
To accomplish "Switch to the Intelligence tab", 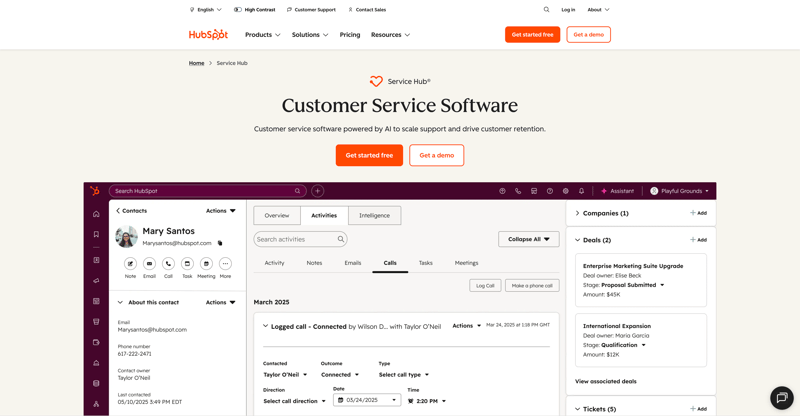I will click(374, 215).
